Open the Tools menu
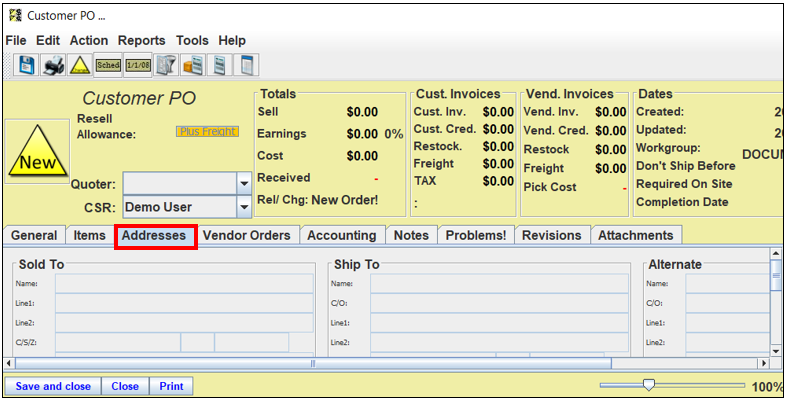 192,40
